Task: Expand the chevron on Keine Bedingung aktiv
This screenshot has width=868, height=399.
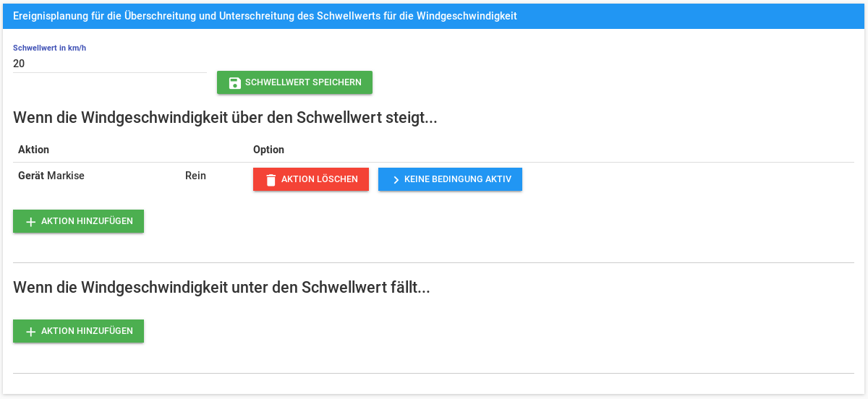Action: tap(396, 179)
